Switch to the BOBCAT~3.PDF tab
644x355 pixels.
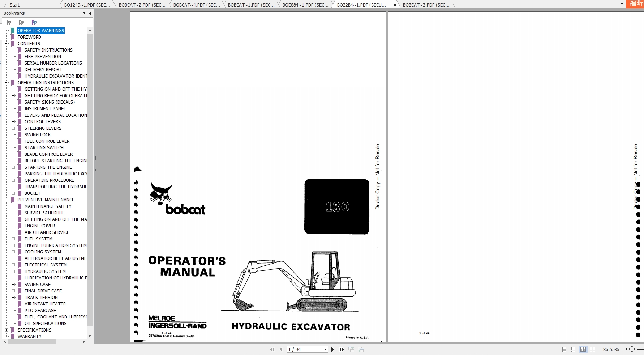click(x=426, y=5)
